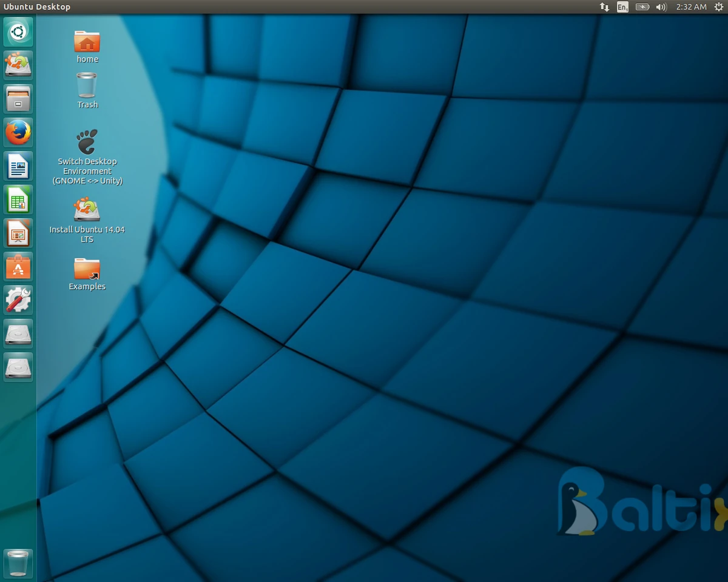The image size is (728, 582).
Task: Open LibreOffice Impress
Action: coord(18,233)
